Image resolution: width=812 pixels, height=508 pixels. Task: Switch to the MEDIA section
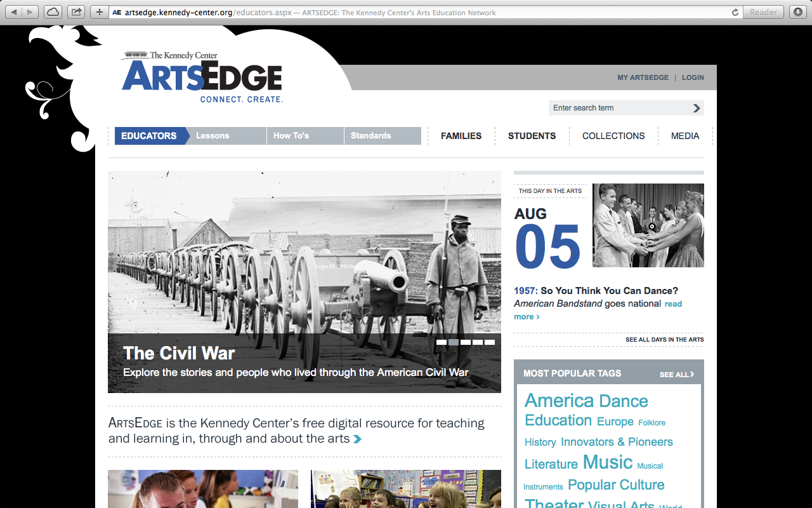tap(685, 136)
